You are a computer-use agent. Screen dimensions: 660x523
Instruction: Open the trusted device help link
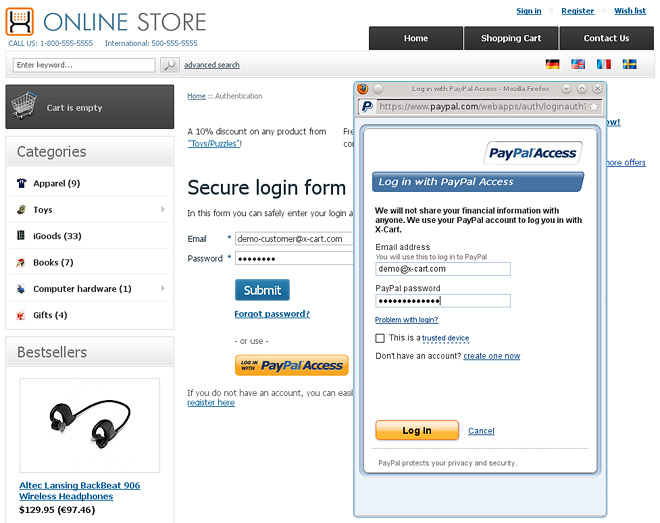click(445, 338)
